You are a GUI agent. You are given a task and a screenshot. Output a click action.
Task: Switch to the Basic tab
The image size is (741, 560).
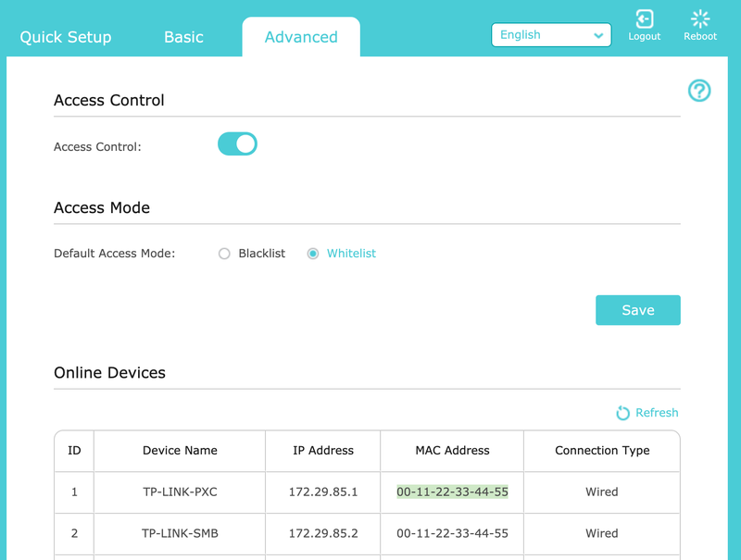coord(183,37)
